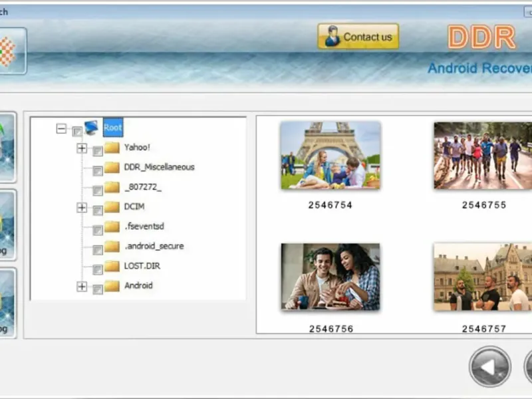
Task: Click the DDR_Miscellaneous folder icon
Action: tap(112, 167)
